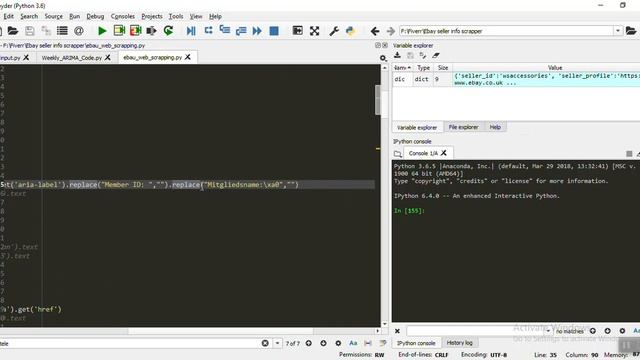The height and width of the screenshot is (360, 640).
Task: Close the console find bar
Action: (x=397, y=331)
